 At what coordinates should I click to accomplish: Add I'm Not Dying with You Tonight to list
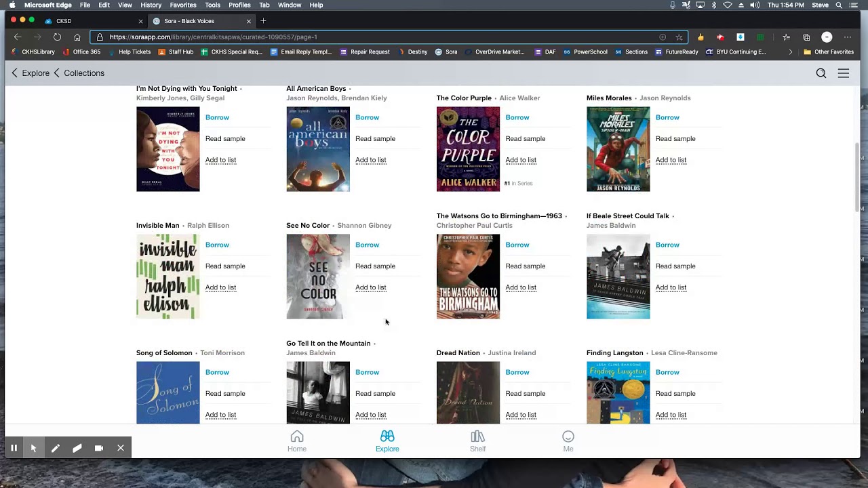coord(220,160)
